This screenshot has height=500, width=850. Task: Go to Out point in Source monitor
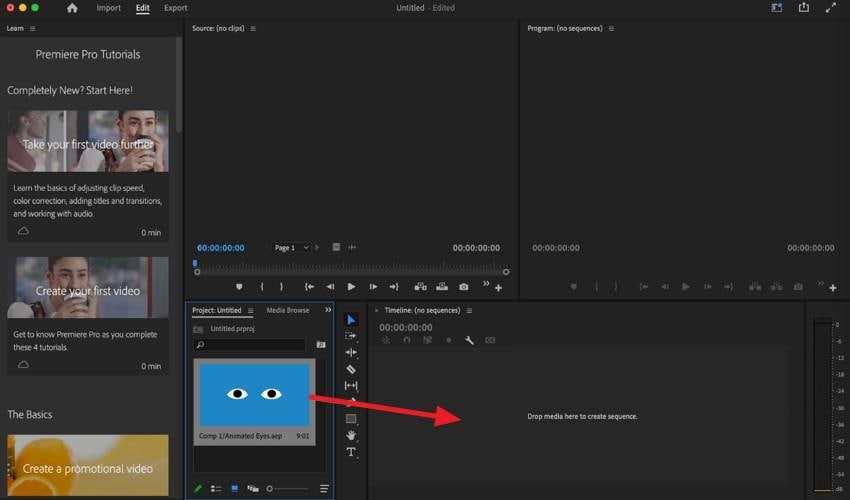394,286
